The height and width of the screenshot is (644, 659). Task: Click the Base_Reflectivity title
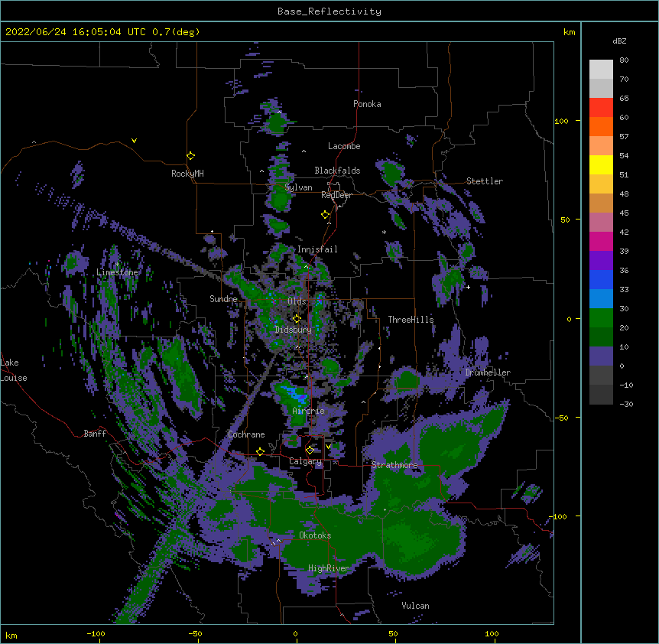tap(329, 11)
